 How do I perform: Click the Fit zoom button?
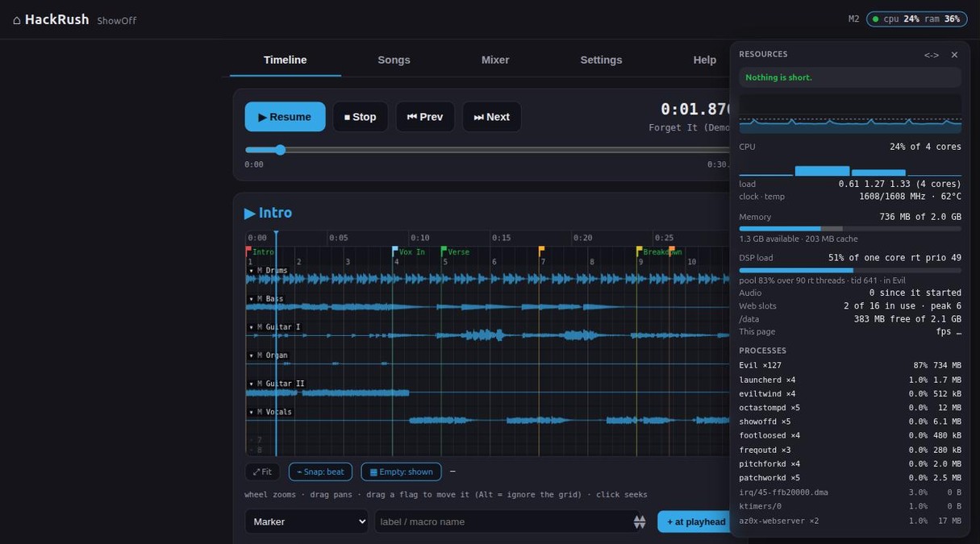tap(262, 471)
